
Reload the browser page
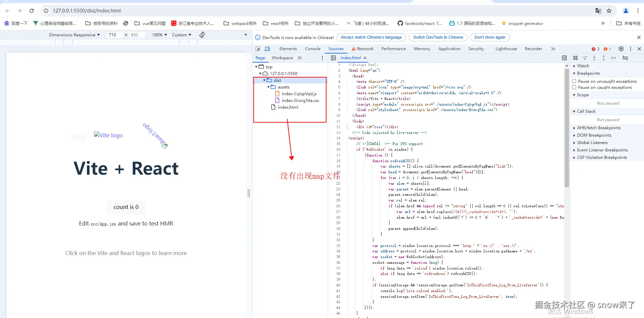coord(32,11)
